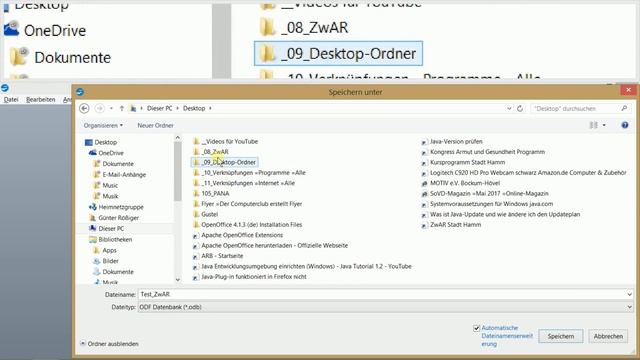
Task: Click Ordner ausblenden to collapse folders
Action: 109,344
